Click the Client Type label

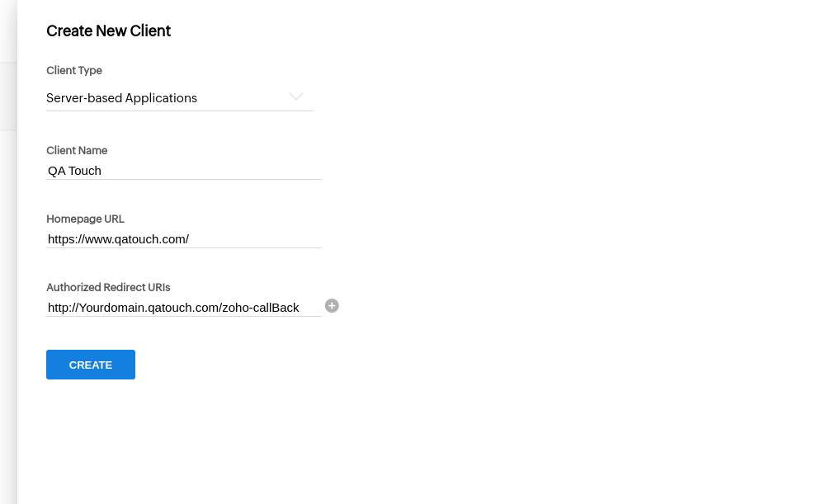[x=74, y=71]
